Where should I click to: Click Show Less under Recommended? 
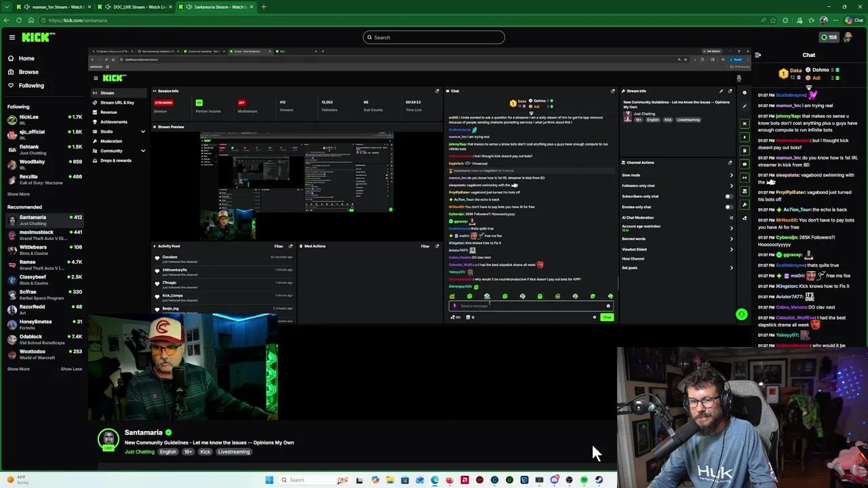tap(71, 369)
